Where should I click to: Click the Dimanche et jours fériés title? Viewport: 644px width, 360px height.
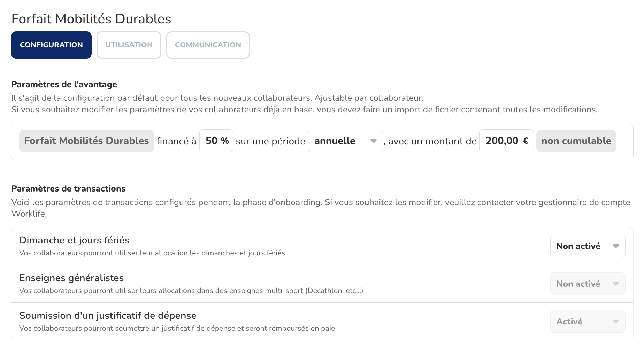[x=74, y=240]
